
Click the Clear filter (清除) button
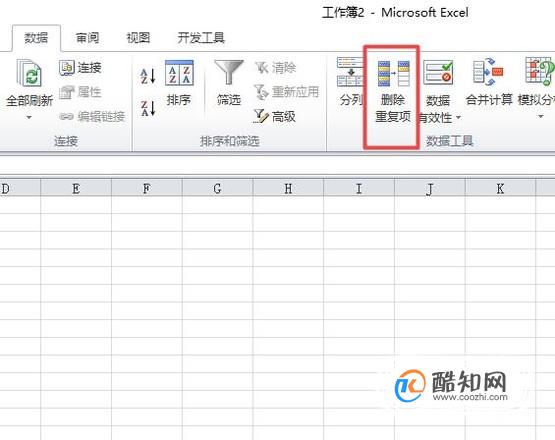[x=275, y=67]
